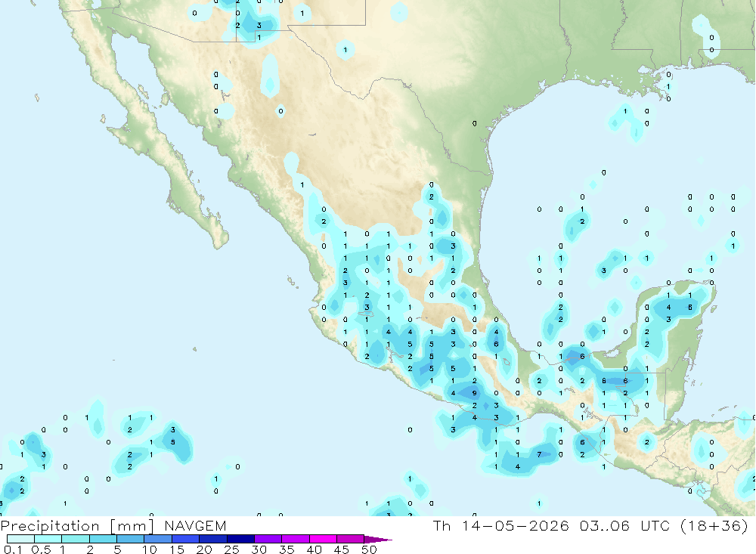756x554 pixels.
Task: Click the '0.5' legend scale label
Action: tap(41, 549)
